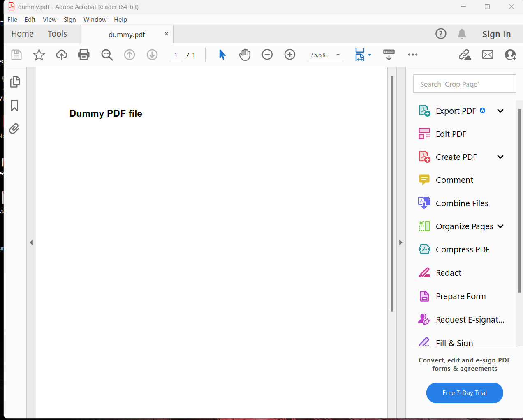Screen dimensions: 523x420
Task: Click the Compress PDF tool icon
Action: coord(424,249)
